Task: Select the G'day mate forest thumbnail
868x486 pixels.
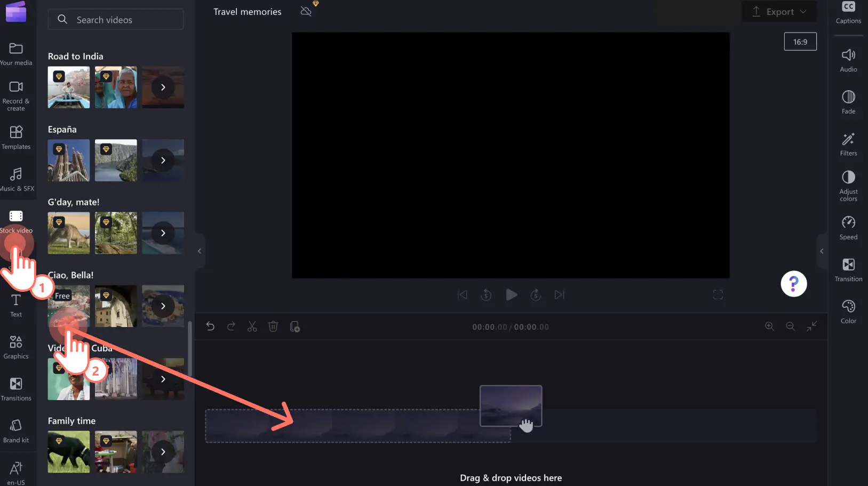Action: pyautogui.click(x=116, y=233)
